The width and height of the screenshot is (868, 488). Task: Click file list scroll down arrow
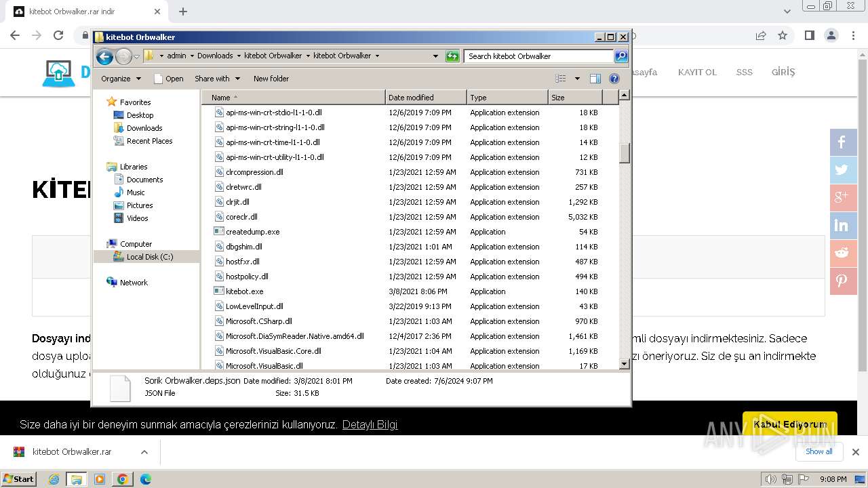pos(625,364)
